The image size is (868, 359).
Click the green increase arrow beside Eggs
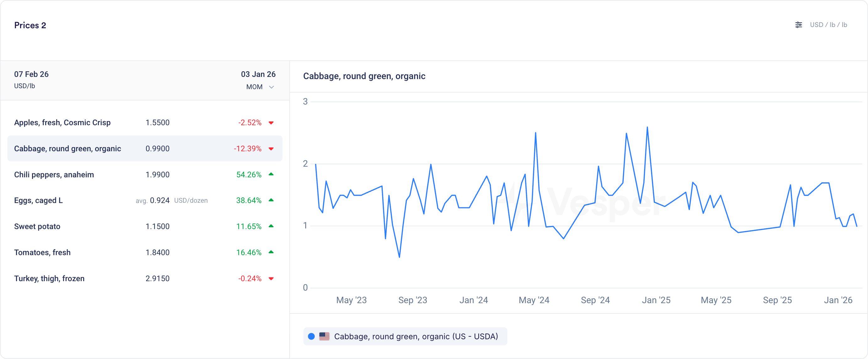271,201
